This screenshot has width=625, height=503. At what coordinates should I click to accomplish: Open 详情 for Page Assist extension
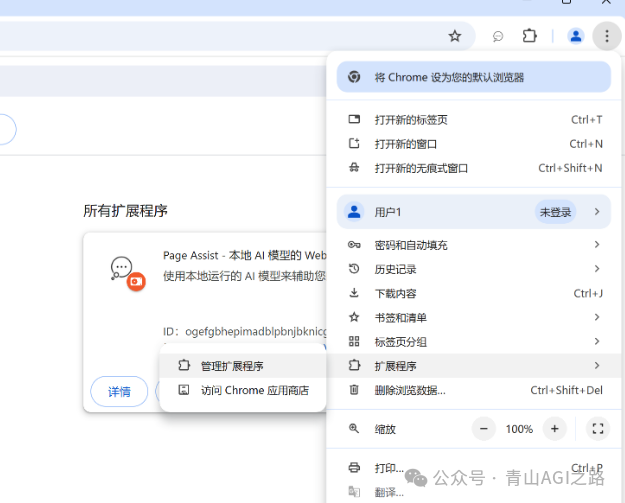coord(119,391)
